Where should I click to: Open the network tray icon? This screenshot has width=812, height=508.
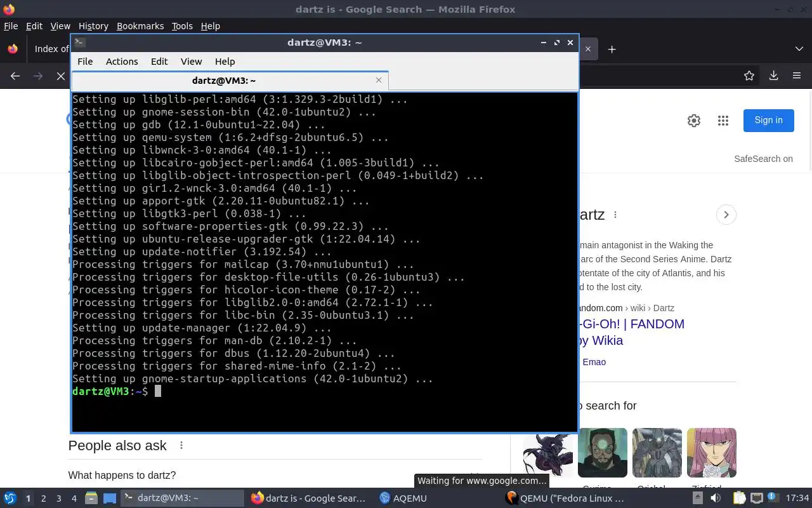click(757, 498)
